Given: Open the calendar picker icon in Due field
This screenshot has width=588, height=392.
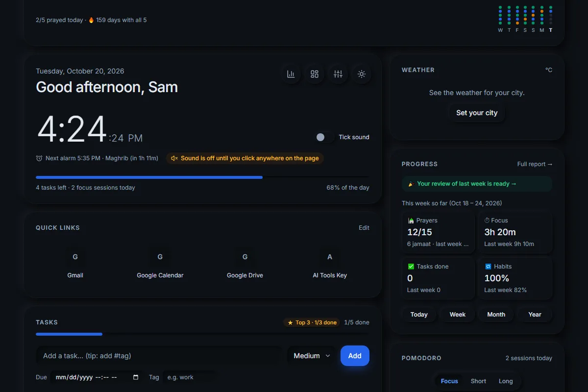Looking at the screenshot, I should click(x=136, y=377).
